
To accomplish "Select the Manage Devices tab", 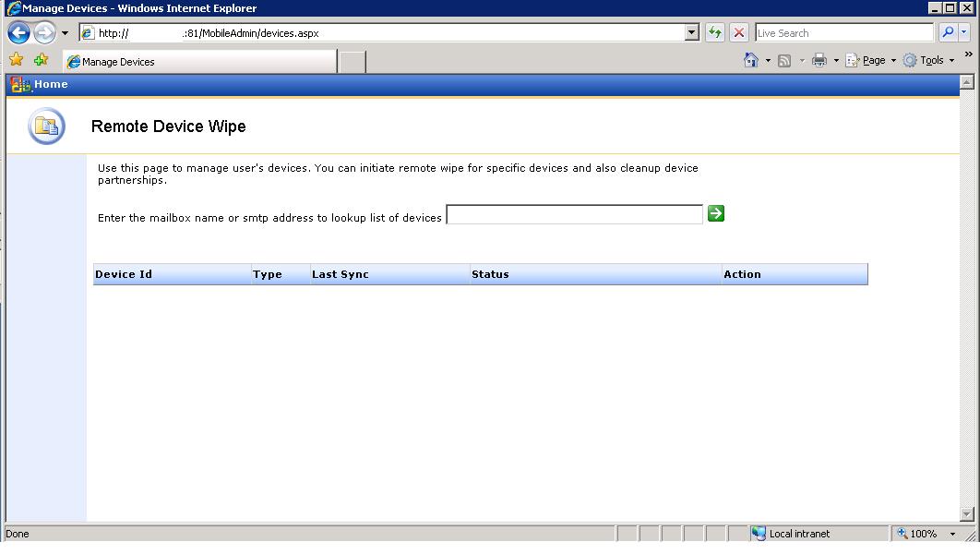I will tap(200, 61).
